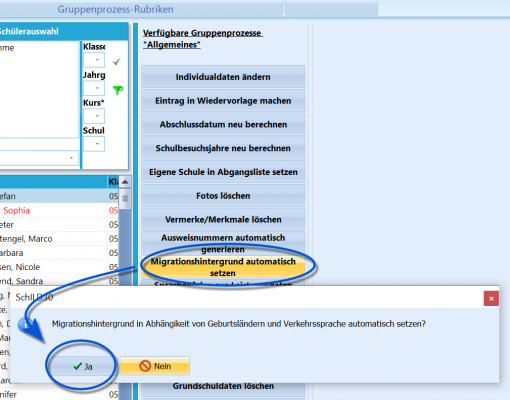510x400 pixels.
Task: Click the student list scroll-up arrow
Action: coord(125,182)
